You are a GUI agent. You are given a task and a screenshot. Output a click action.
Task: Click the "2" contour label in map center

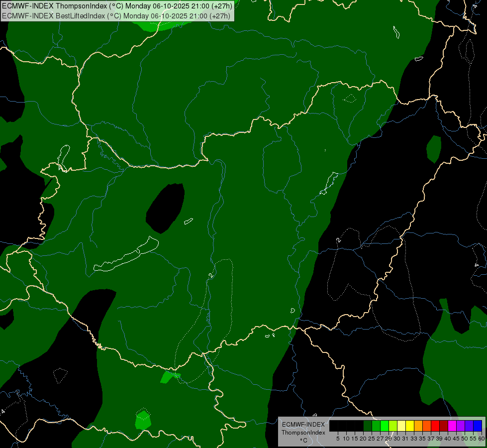[x=211, y=275]
